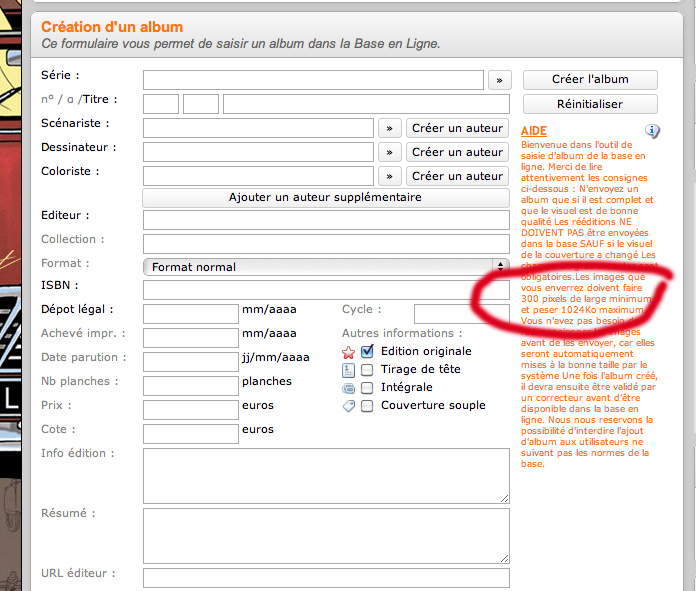Focus the ISBN input field

pyautogui.click(x=326, y=290)
